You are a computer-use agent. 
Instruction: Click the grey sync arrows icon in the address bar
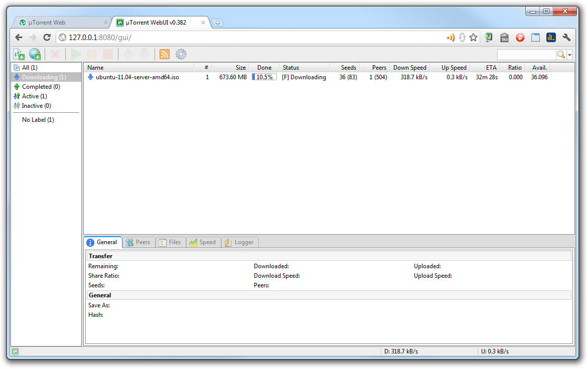(462, 38)
